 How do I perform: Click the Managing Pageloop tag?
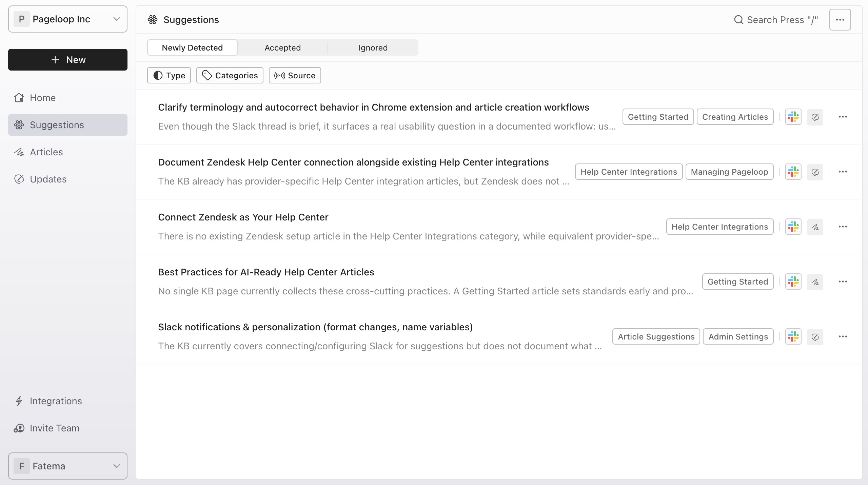point(729,172)
